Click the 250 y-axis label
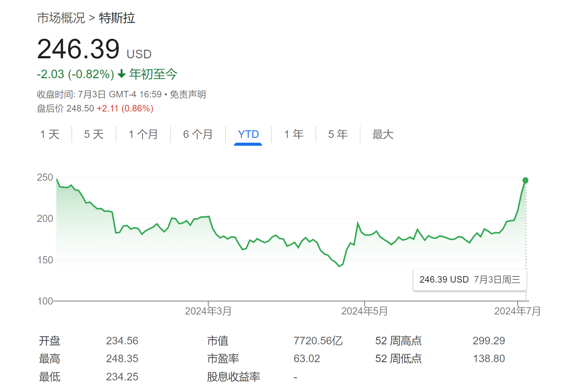Viewport: 564px width, 392px height. (x=45, y=177)
